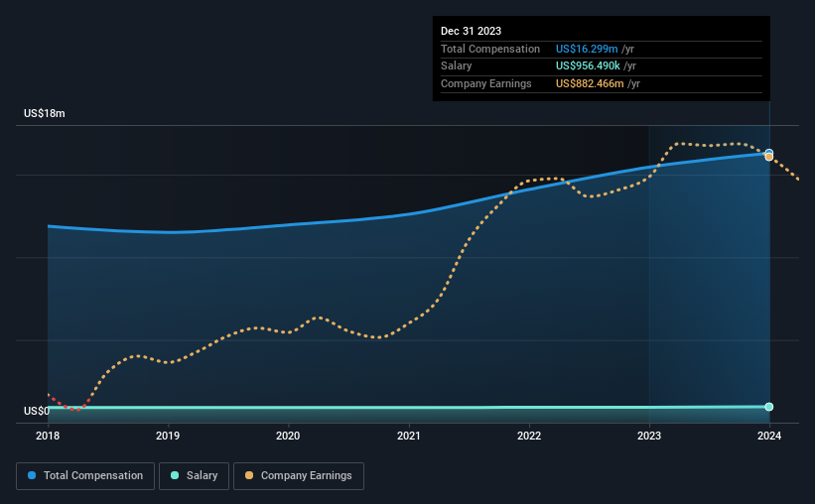This screenshot has height=504, width=815.
Task: Click the blue dot in Total Compensation legend
Action: point(32,475)
